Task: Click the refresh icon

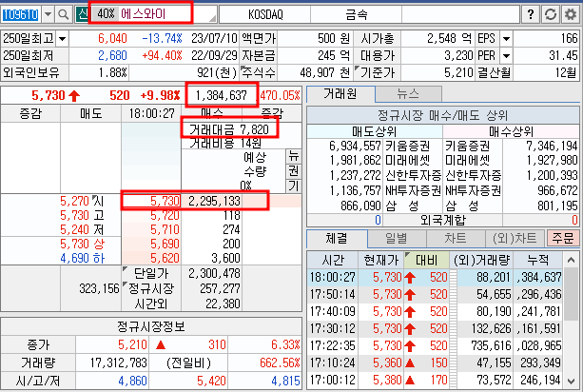Action: [x=551, y=14]
